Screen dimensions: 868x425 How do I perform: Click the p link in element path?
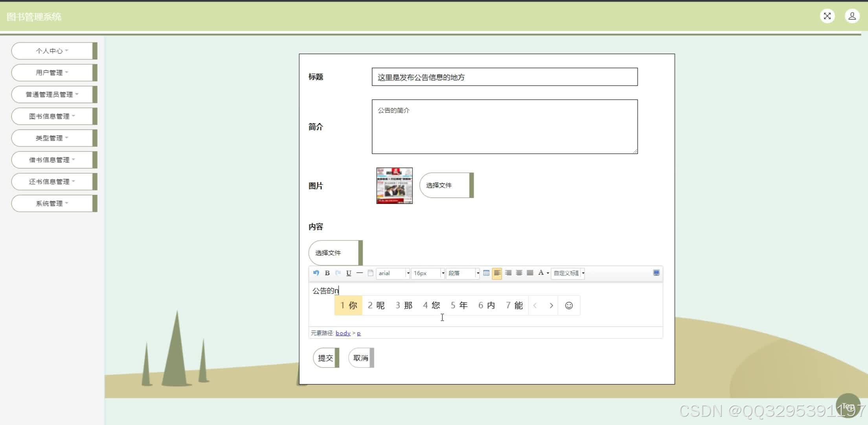pyautogui.click(x=359, y=333)
